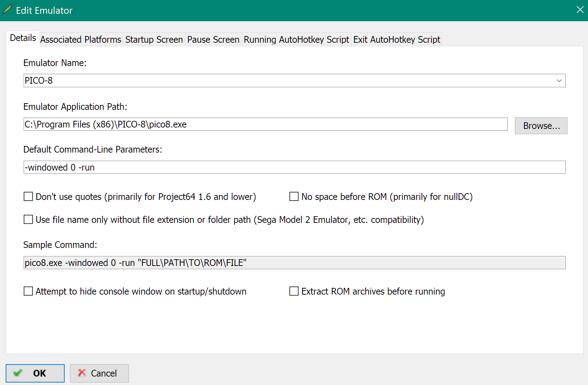Go to Running AutoHotkey Script tab
This screenshot has height=385, width=588.
(x=296, y=40)
